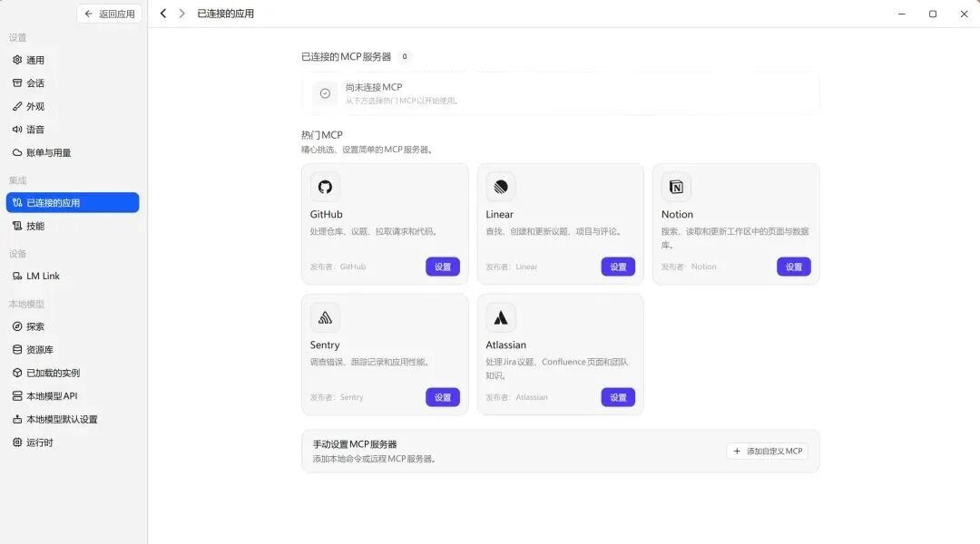Click the GitHub logo icon

325,187
